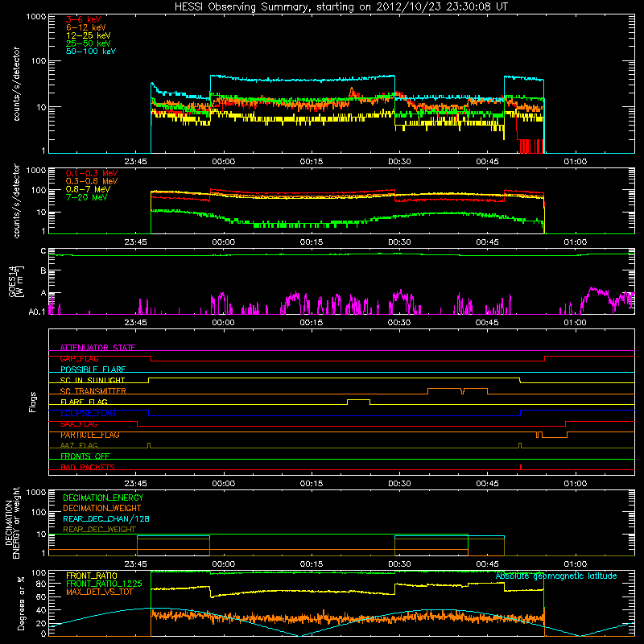Pick the ECLIPSE_FLAG label
The height and width of the screenshot is (644, 644).
(x=88, y=413)
